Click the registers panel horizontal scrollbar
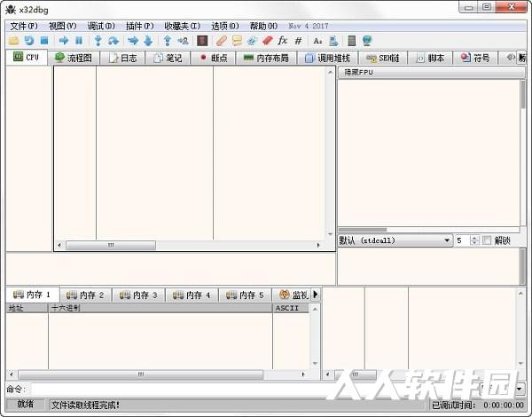This screenshot has width=532, height=417. click(363, 230)
